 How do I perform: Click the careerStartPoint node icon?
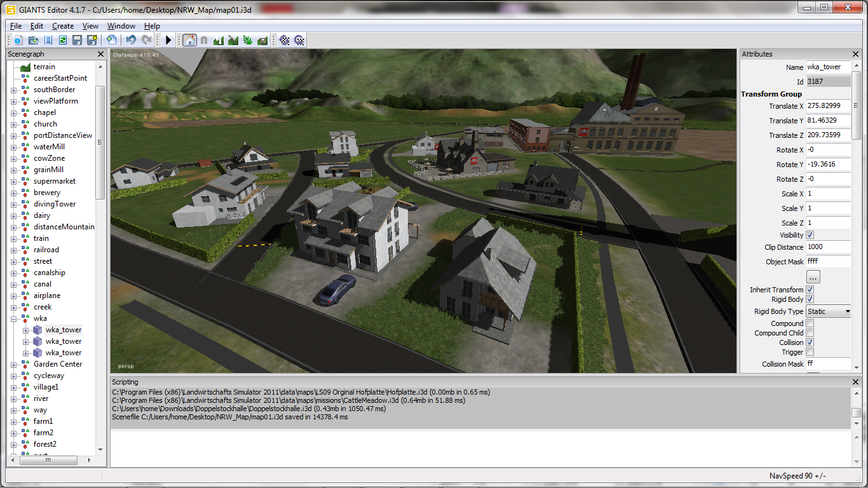pyautogui.click(x=25, y=78)
